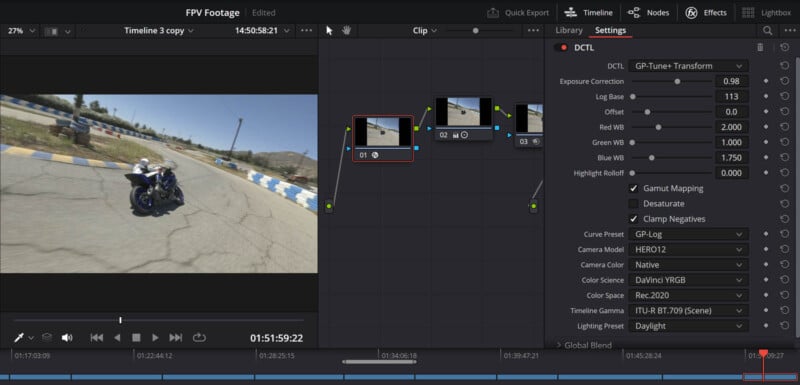Mute audio with speaker icon
The image size is (800, 385).
67,338
